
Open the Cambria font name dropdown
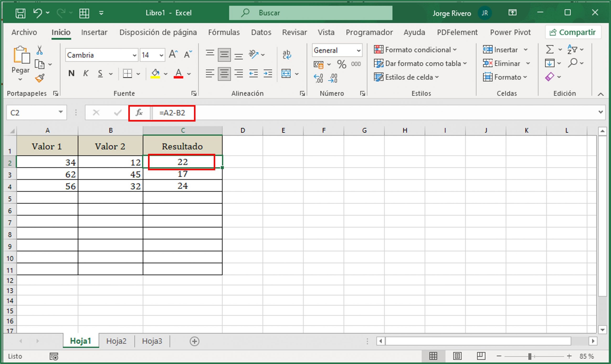(x=134, y=55)
